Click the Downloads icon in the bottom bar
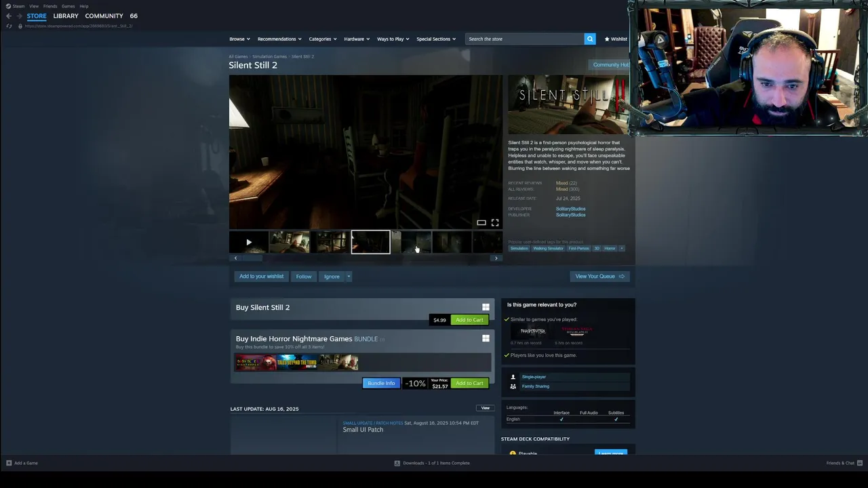This screenshot has width=868, height=488. pyautogui.click(x=397, y=463)
